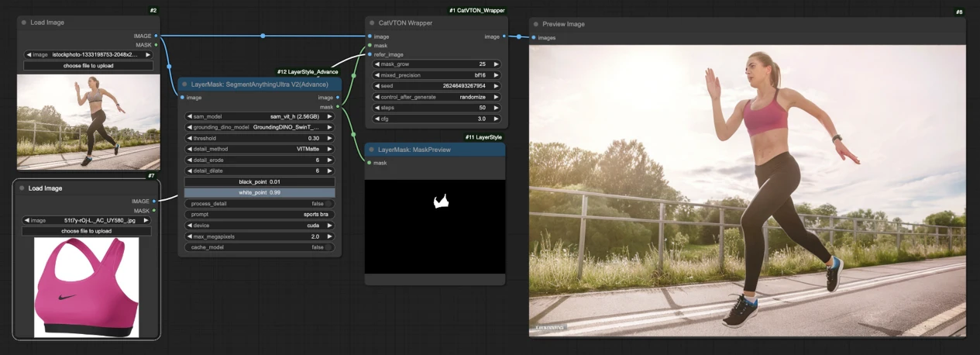Viewport: 980px width, 355px height.
Task: Collapse the Load Image node with the pink bra
Action: tap(22, 188)
